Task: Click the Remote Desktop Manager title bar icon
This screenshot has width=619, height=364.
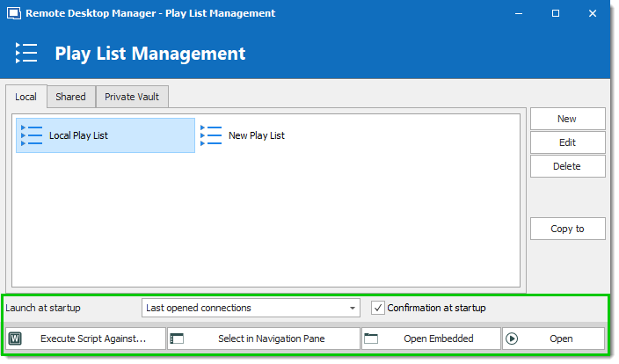Action: pos(14,13)
